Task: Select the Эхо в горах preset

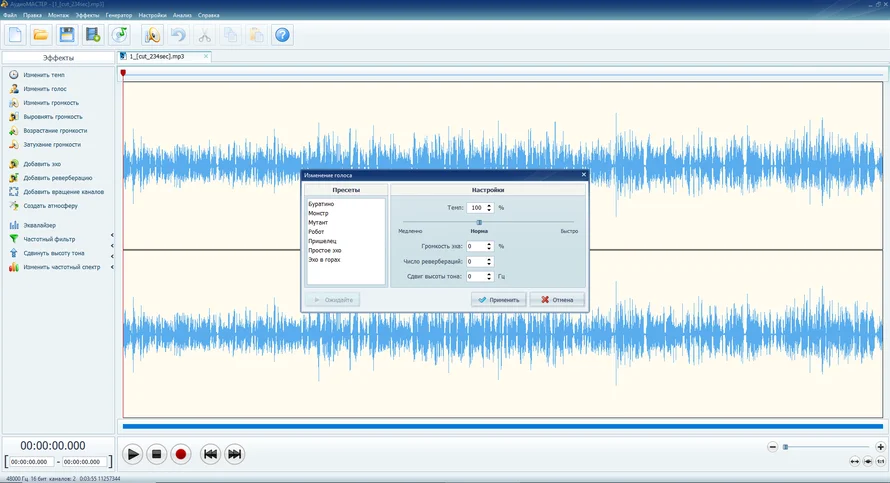Action: click(x=324, y=260)
